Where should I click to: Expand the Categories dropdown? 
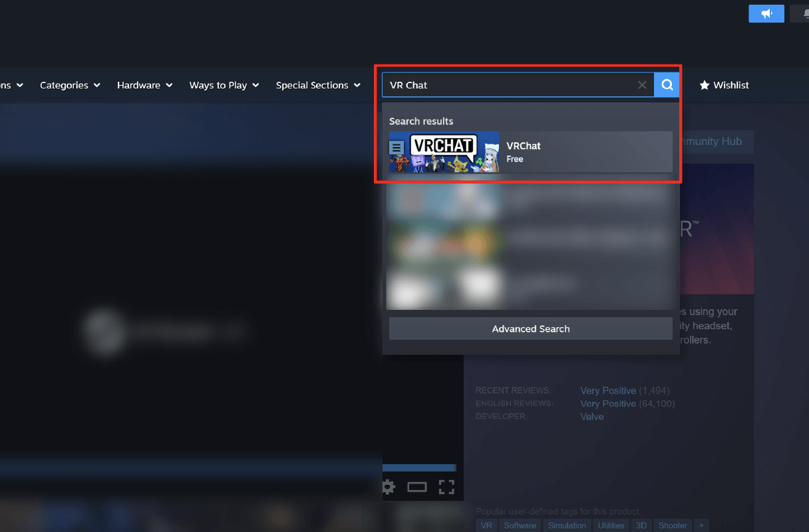70,85
